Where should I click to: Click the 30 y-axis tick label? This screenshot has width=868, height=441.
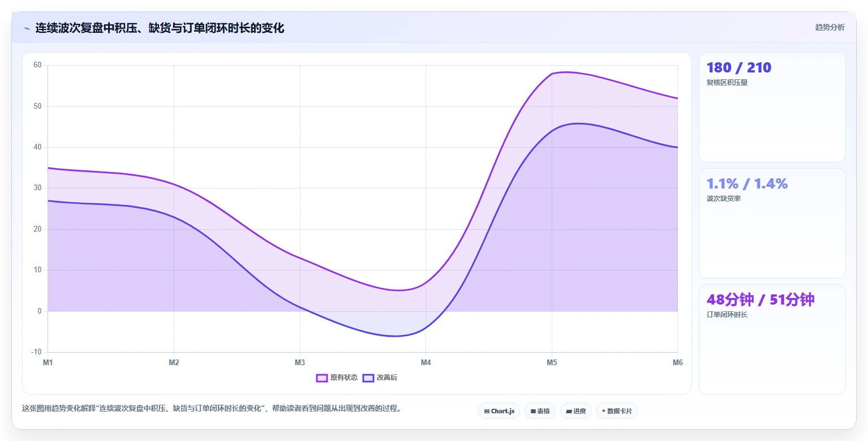38,188
